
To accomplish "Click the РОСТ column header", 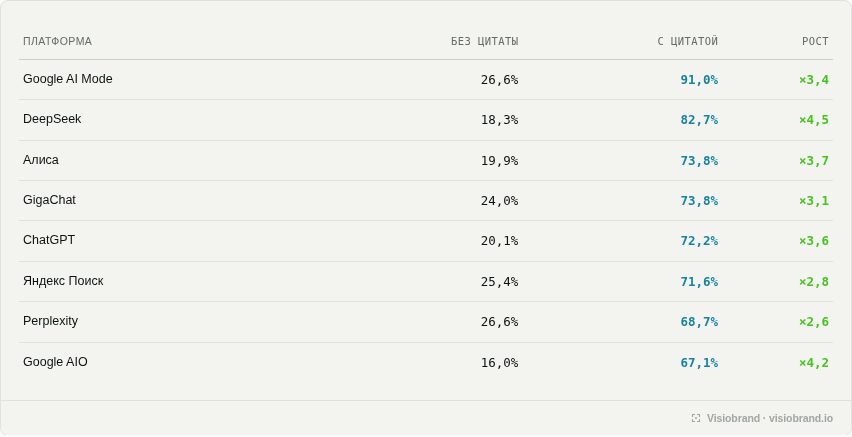I will point(815,41).
